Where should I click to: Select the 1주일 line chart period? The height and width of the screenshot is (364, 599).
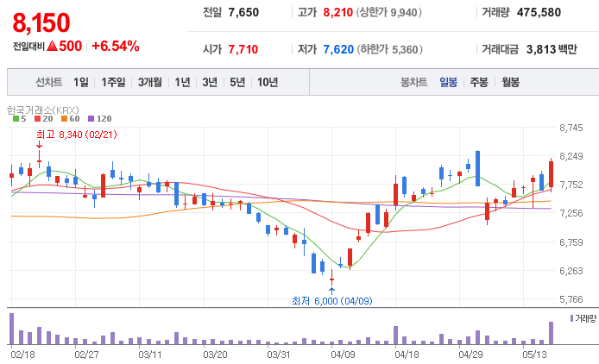point(113,82)
